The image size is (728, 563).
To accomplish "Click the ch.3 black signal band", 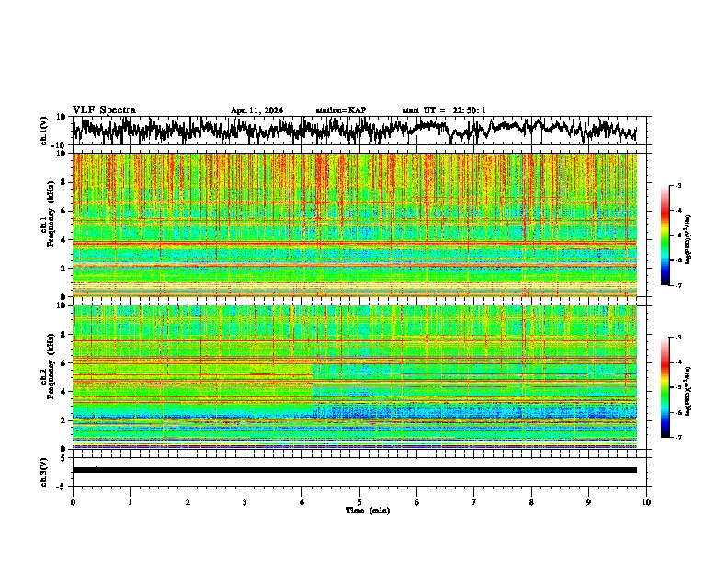I will [x=354, y=470].
